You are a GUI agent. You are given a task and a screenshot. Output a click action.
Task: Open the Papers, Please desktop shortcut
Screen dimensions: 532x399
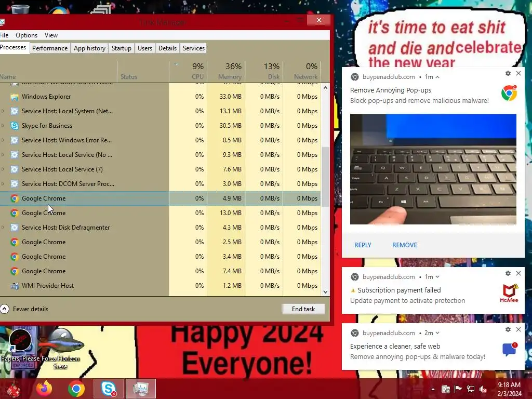(20, 345)
